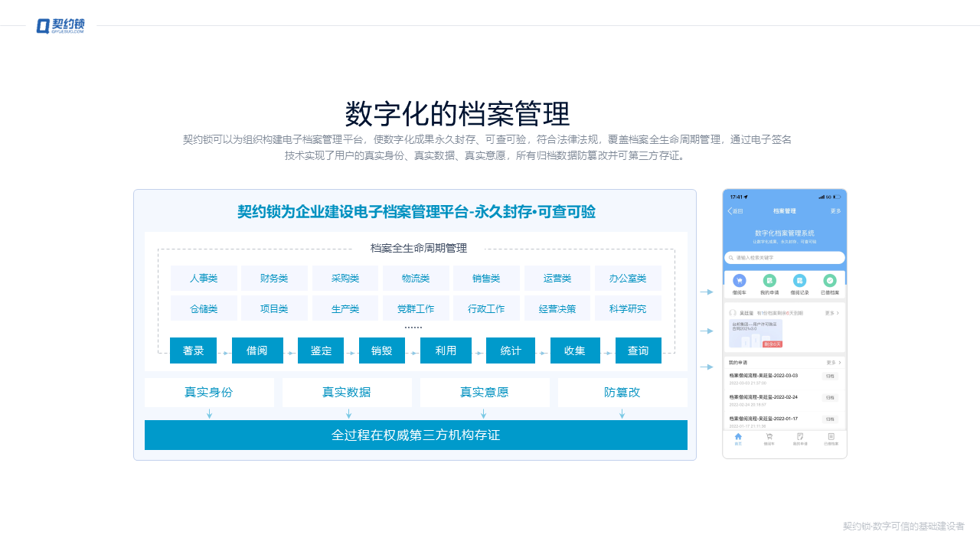Click the 防篡改 box

[622, 393]
